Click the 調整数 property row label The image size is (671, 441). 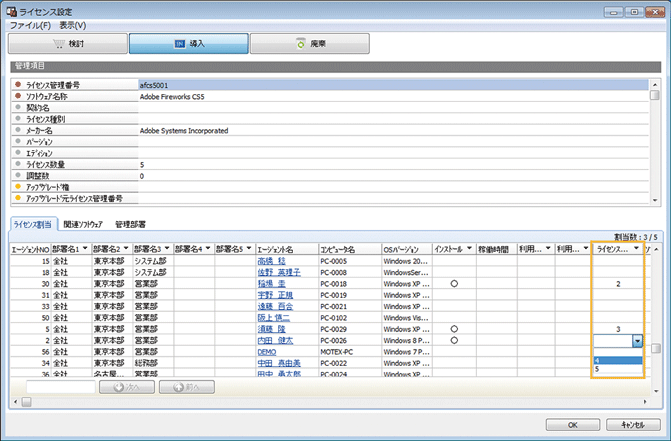[38, 176]
